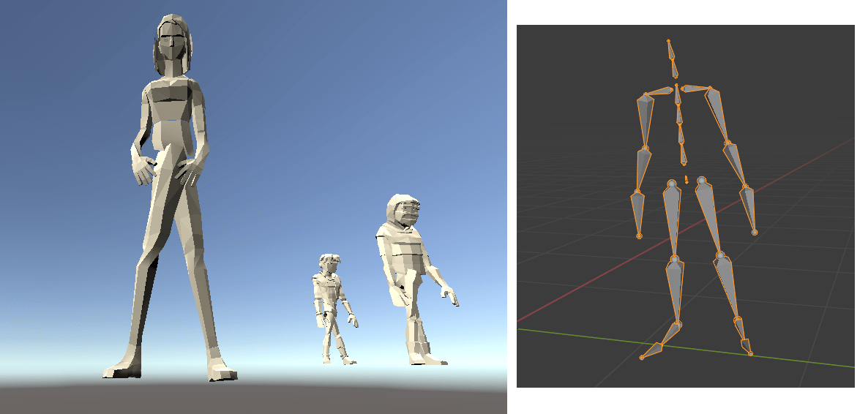Click the thigh bone on the image's left
This screenshot has width=868, height=414.
(x=673, y=219)
